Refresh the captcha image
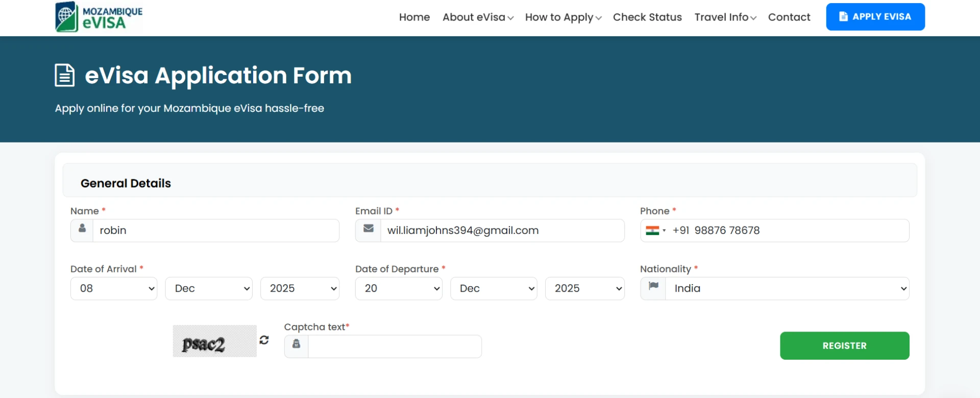Image resolution: width=980 pixels, height=398 pixels. 264,340
